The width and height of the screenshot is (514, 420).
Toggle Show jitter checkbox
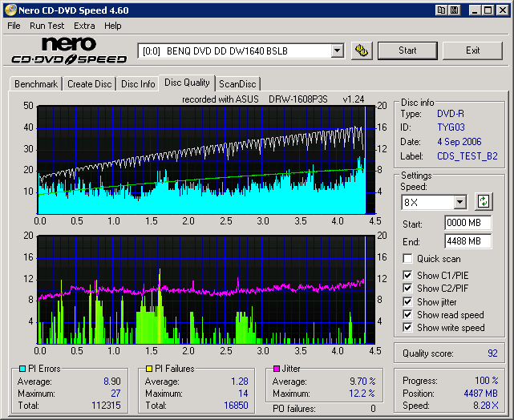[408, 302]
